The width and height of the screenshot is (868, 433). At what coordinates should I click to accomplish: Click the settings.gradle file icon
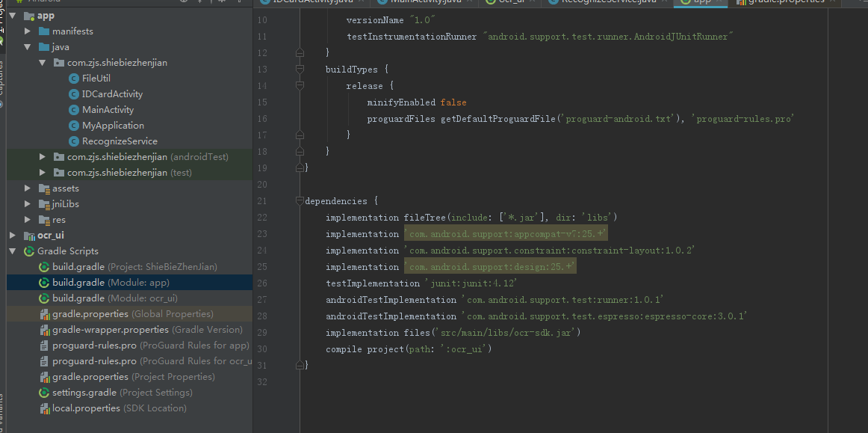tap(44, 393)
